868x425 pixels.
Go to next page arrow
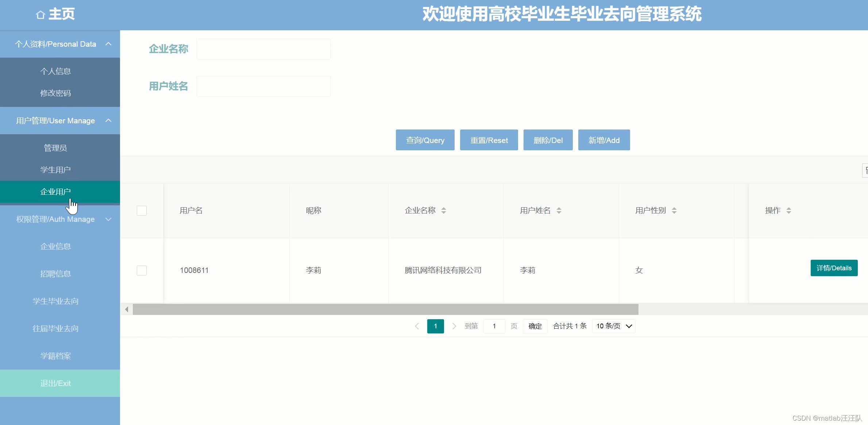454,326
